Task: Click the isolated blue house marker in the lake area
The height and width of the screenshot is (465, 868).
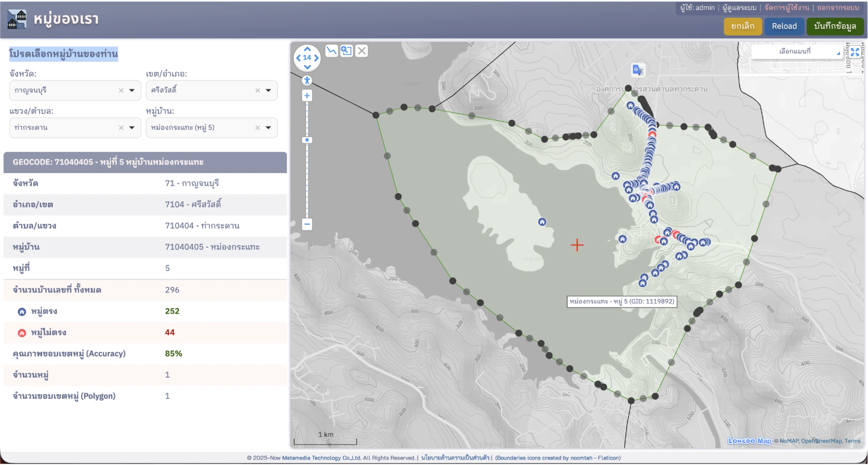Action: pos(542,222)
